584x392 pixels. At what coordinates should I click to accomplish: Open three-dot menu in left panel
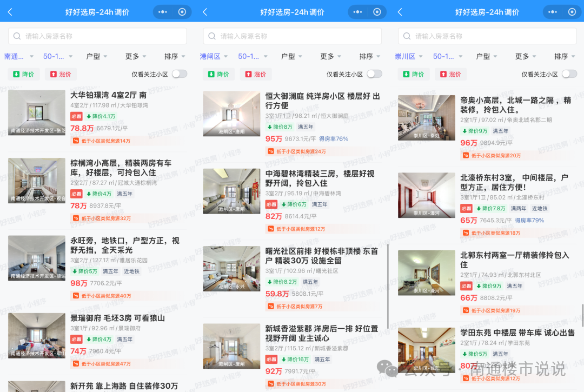pos(163,12)
